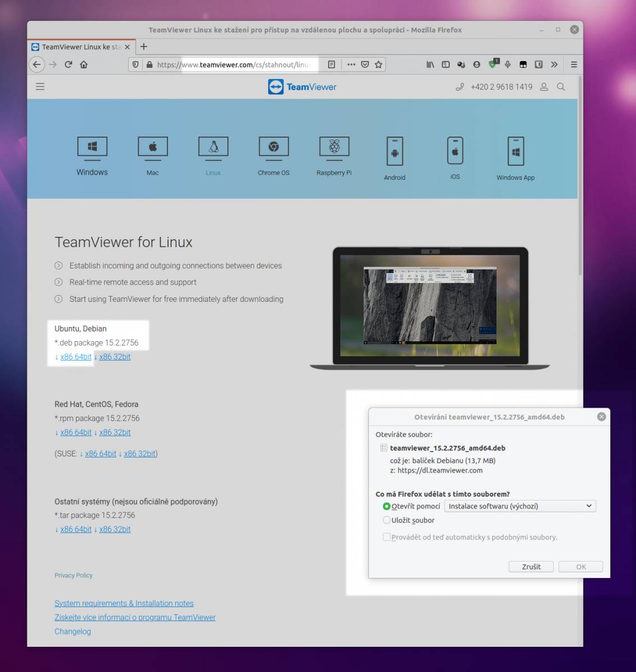Viewport: 636px width, 672px height.
Task: Open the TeamViewer site search icon
Action: pos(561,87)
